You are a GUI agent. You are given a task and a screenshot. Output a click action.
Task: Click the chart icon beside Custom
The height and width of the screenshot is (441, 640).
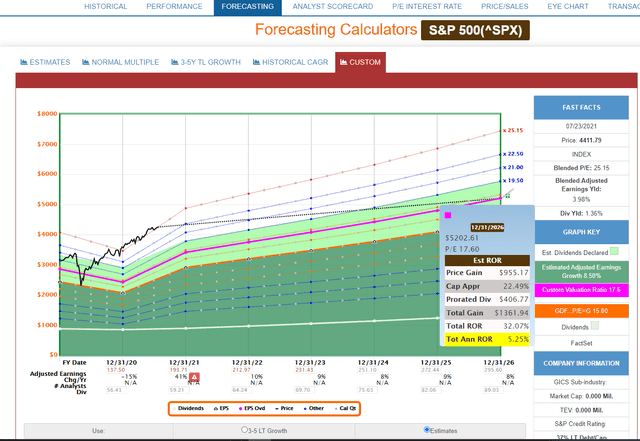coord(344,62)
